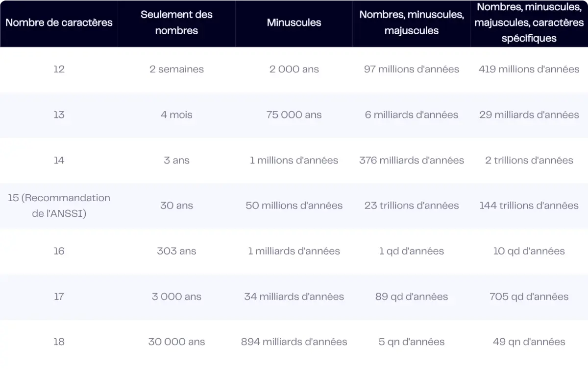This screenshot has width=588, height=369.
Task: Click the "15 (Recommandation de l'ANSSI)" cell
Action: click(x=59, y=206)
